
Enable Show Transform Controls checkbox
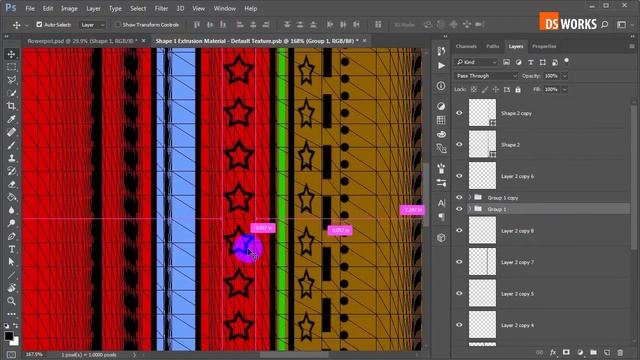[x=118, y=24]
